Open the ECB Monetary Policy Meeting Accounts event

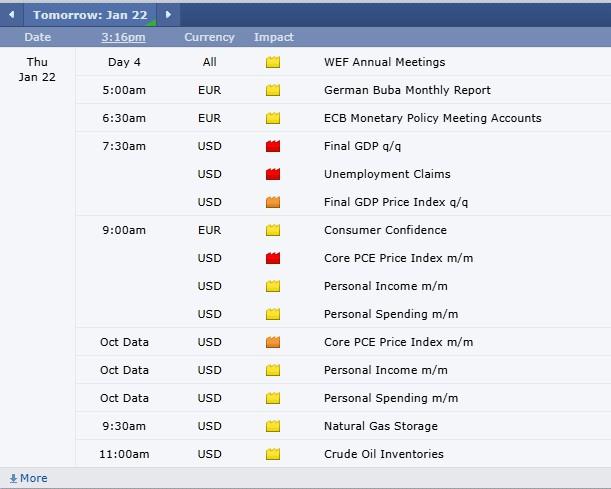[432, 118]
